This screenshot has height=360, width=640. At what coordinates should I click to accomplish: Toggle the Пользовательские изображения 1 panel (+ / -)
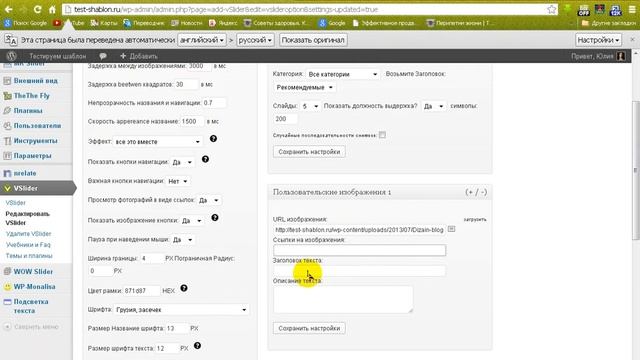click(x=476, y=192)
